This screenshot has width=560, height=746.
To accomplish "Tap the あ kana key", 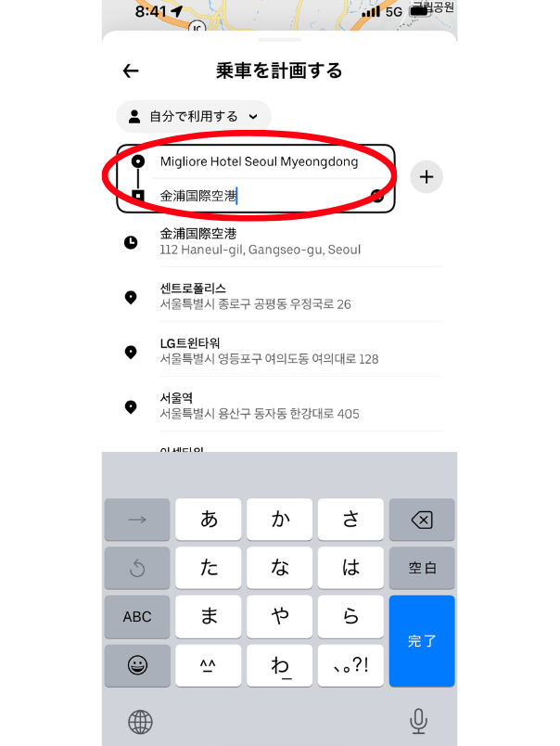I will (209, 520).
